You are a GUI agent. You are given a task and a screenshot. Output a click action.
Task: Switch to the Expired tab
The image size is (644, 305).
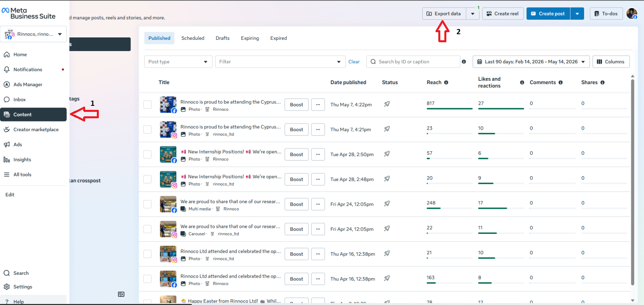pyautogui.click(x=278, y=38)
